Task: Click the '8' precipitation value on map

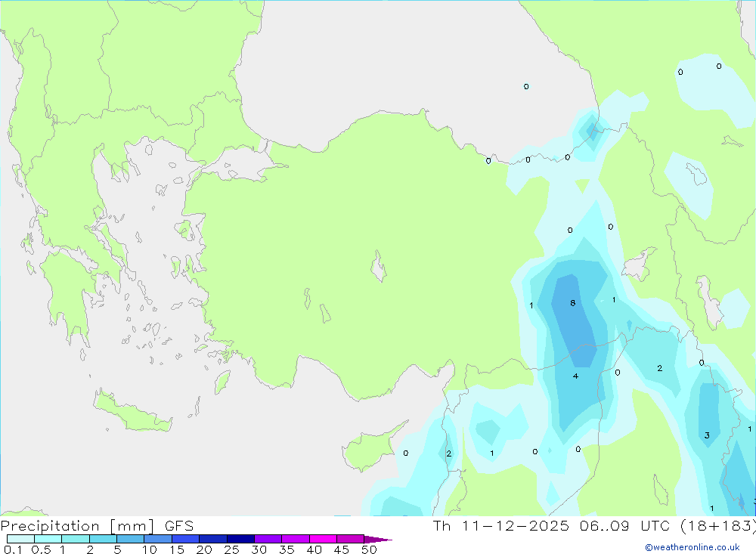Action: [x=572, y=303]
